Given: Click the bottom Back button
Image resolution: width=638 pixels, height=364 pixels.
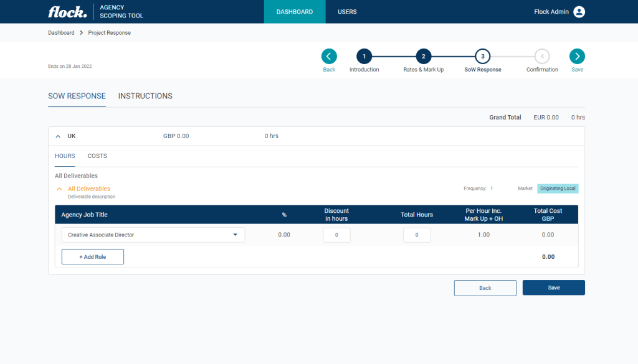Looking at the screenshot, I should [x=485, y=288].
